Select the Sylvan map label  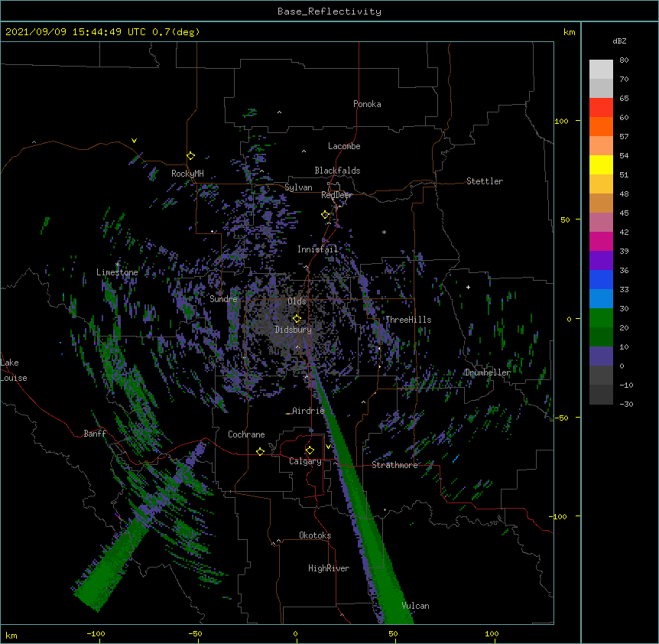pyautogui.click(x=298, y=187)
